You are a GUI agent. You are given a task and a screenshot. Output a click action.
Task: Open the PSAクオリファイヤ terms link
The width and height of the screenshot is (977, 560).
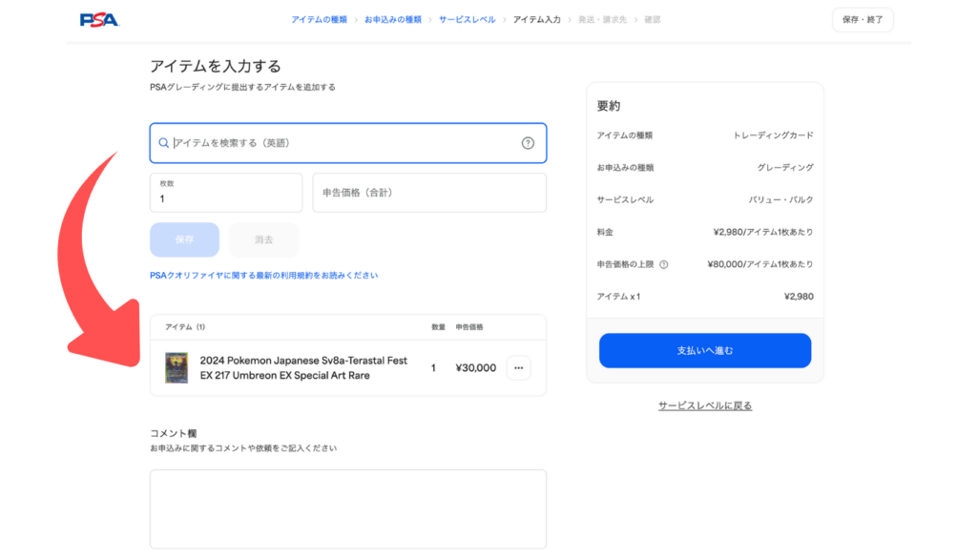click(x=263, y=276)
